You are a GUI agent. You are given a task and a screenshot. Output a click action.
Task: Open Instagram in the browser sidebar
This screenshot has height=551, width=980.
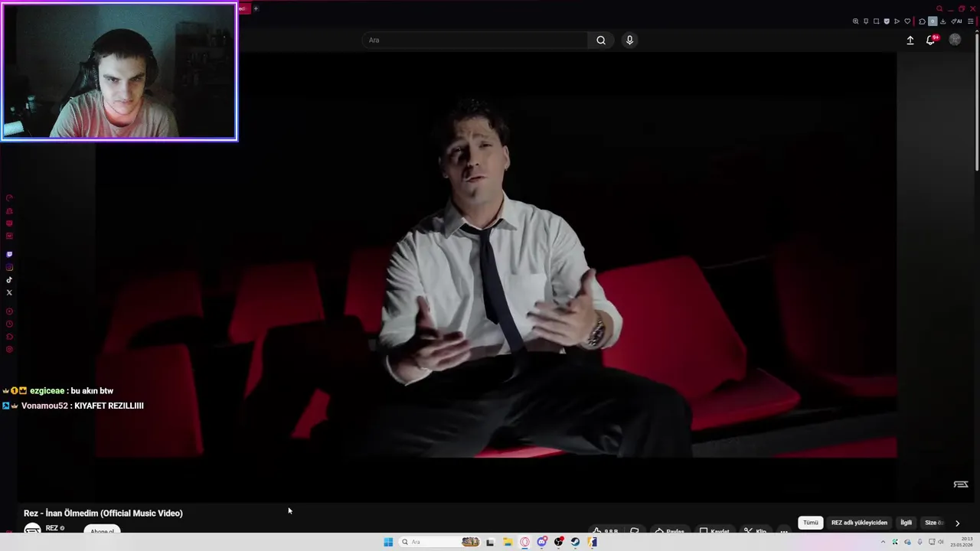pos(9,267)
